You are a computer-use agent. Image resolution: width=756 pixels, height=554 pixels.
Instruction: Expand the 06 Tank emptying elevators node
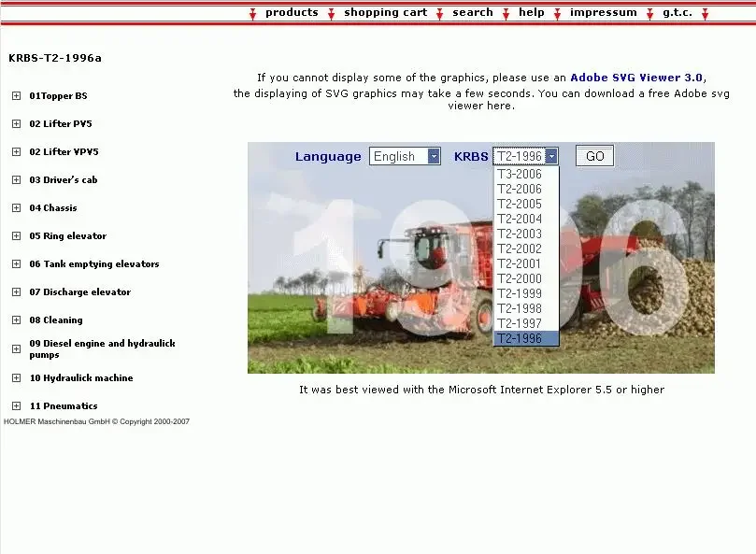click(17, 263)
